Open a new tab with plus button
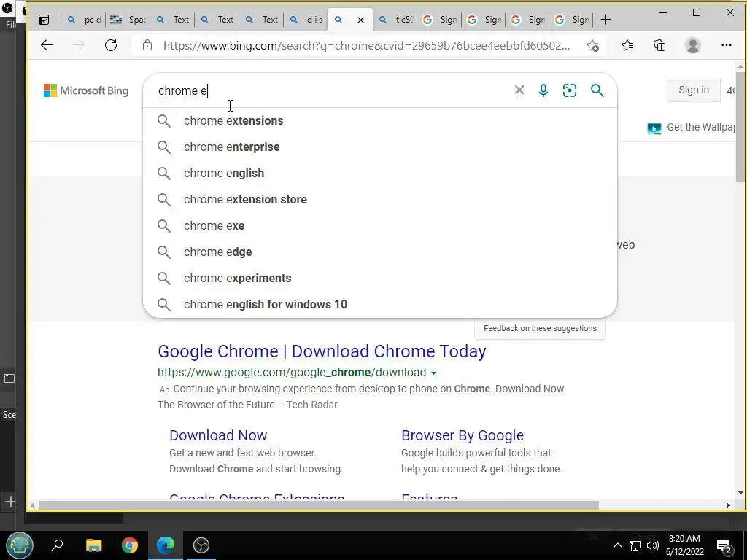Screen dimensions: 747x560 pyautogui.click(x=605, y=20)
